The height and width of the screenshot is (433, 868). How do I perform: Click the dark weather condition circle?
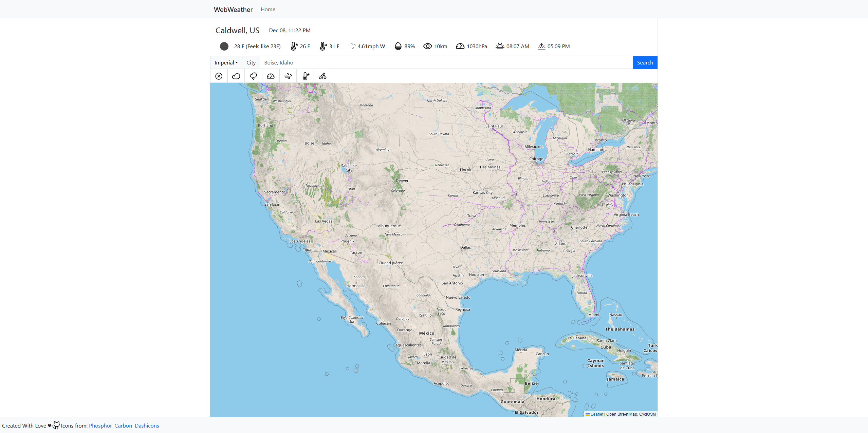(224, 46)
